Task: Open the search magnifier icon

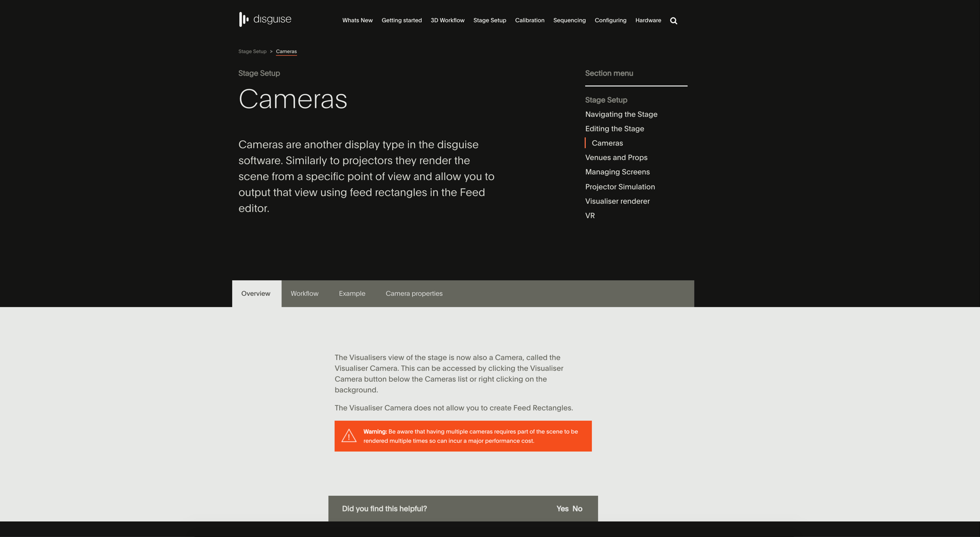Action: click(x=674, y=21)
